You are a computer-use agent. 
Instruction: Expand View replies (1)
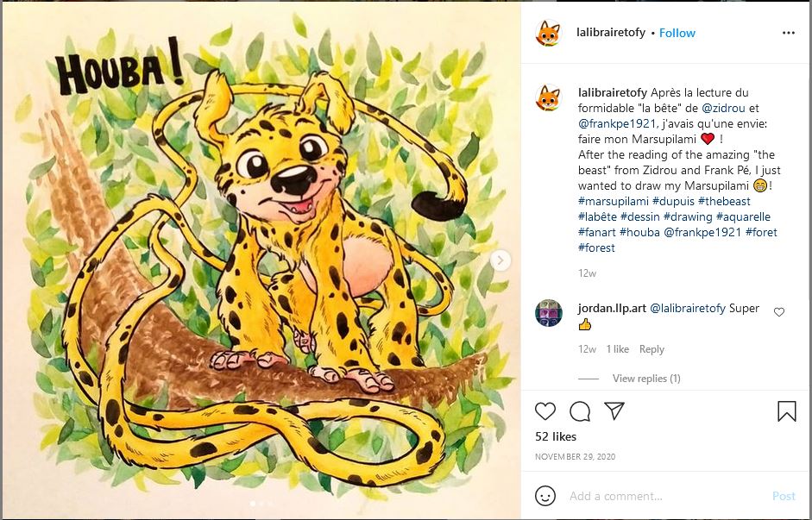(646, 379)
